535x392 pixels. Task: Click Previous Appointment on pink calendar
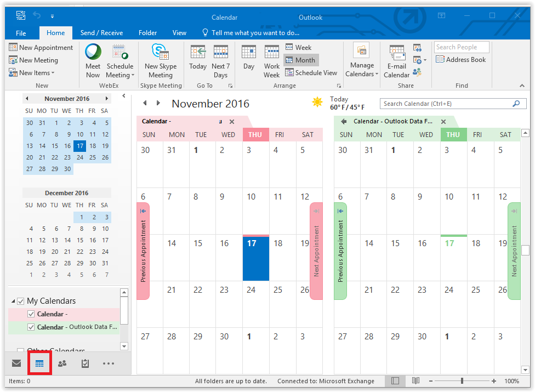click(x=143, y=251)
